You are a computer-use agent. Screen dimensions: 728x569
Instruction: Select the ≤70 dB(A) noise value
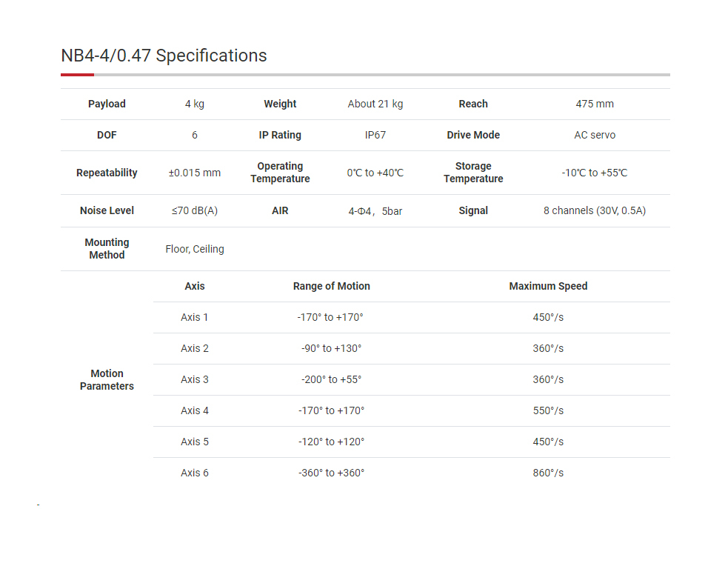pos(195,210)
